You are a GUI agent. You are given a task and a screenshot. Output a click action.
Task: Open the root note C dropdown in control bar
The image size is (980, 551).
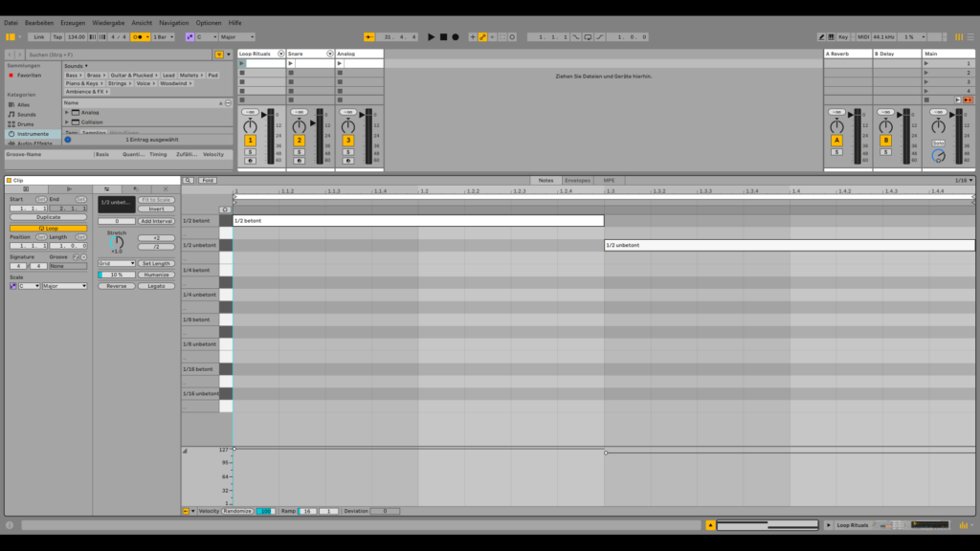tap(206, 37)
